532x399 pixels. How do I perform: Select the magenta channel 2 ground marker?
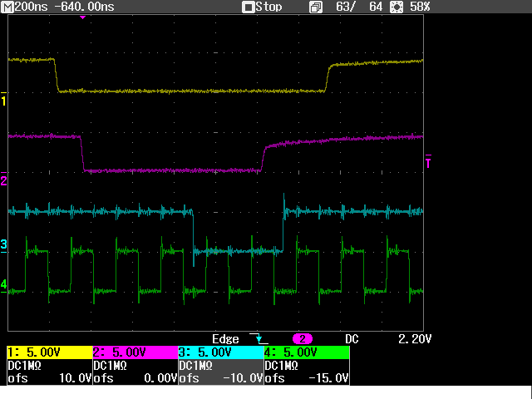point(4,180)
